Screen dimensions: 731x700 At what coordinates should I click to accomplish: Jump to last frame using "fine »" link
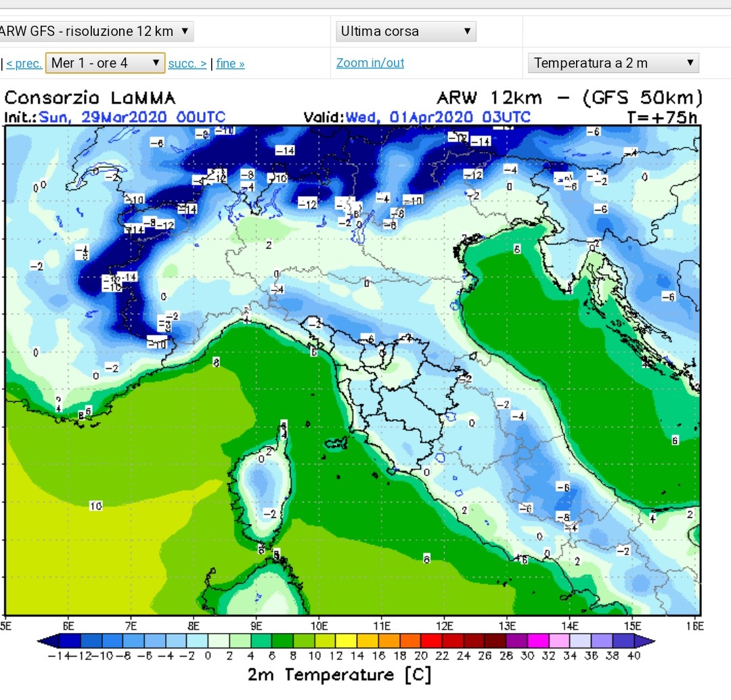(x=230, y=64)
